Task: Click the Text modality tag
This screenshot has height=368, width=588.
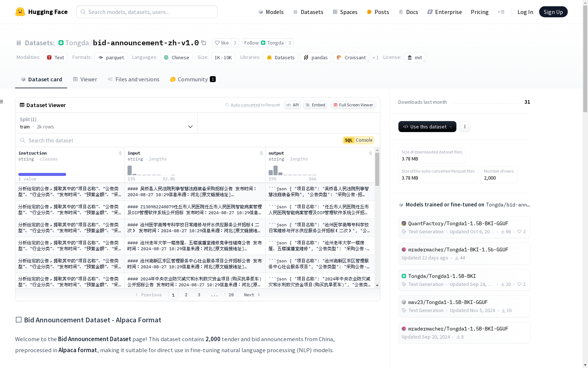Action: coord(55,57)
